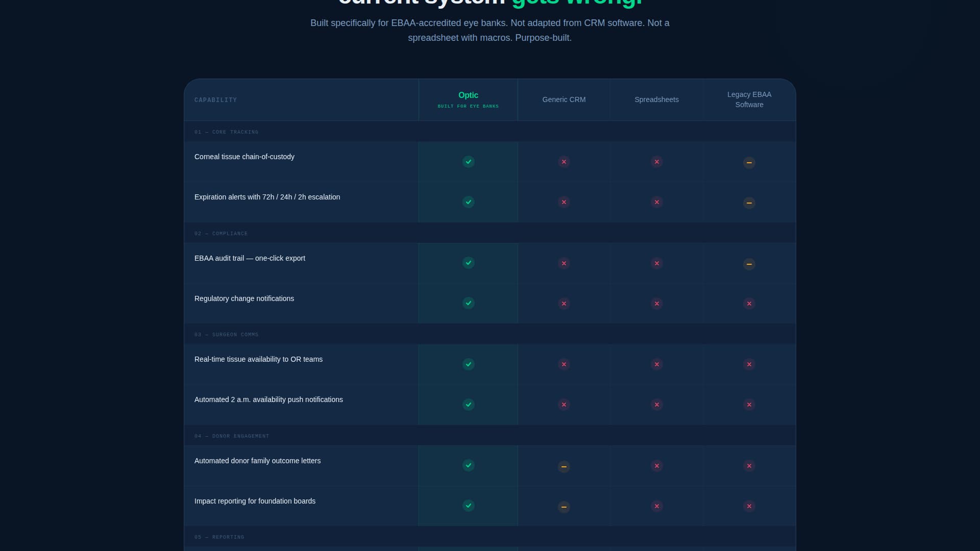Click the '01 — CORE TRACKING' section label
This screenshot has width=980, height=551.
[226, 132]
